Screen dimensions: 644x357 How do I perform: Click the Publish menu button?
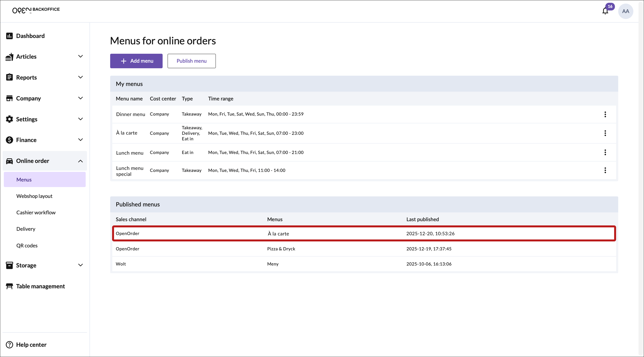[x=191, y=61]
